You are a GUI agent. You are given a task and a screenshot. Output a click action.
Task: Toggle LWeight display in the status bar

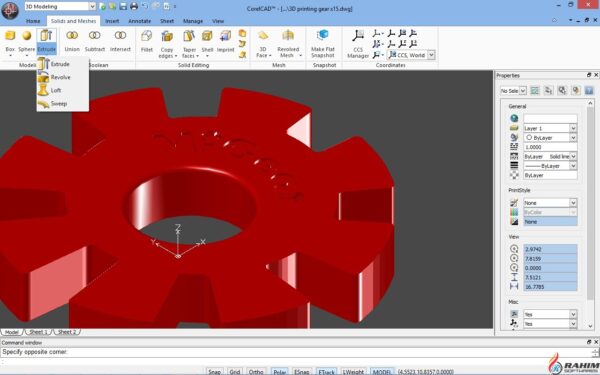tap(353, 372)
